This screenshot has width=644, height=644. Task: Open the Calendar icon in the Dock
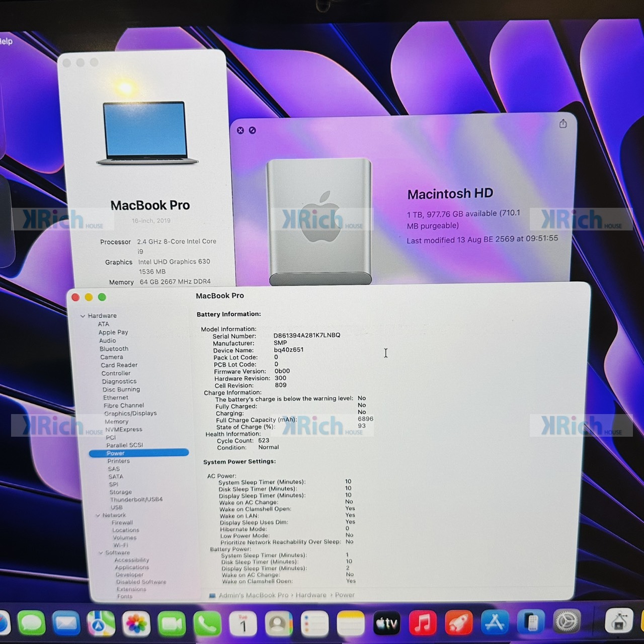(x=243, y=624)
